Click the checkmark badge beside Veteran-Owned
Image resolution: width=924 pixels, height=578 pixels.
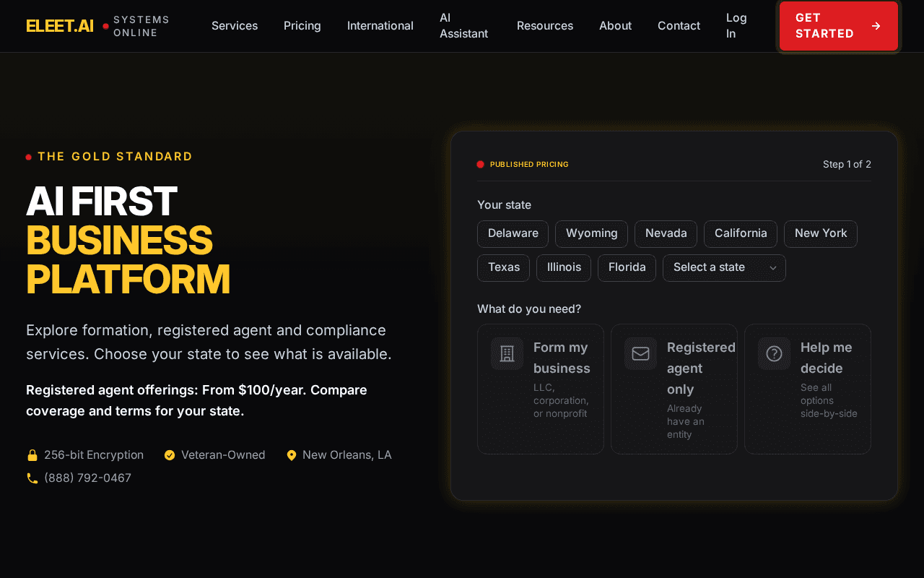coord(170,455)
